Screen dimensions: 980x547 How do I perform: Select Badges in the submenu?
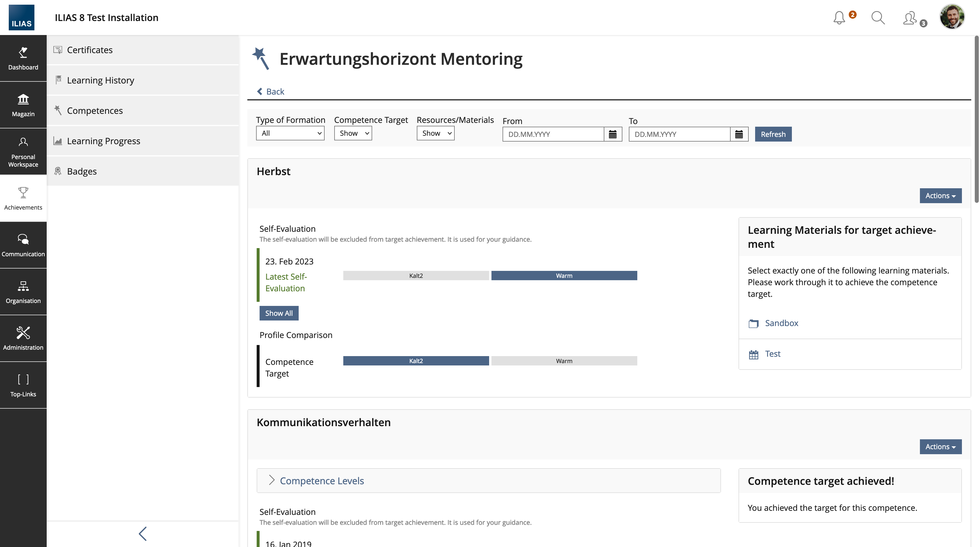click(x=82, y=171)
